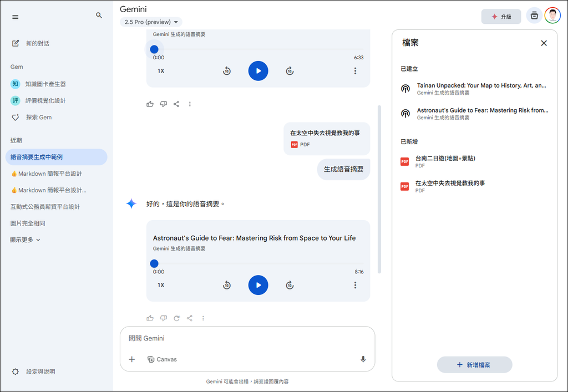
Task: Click the 8:16 audio progress slider handle
Action: click(x=154, y=263)
